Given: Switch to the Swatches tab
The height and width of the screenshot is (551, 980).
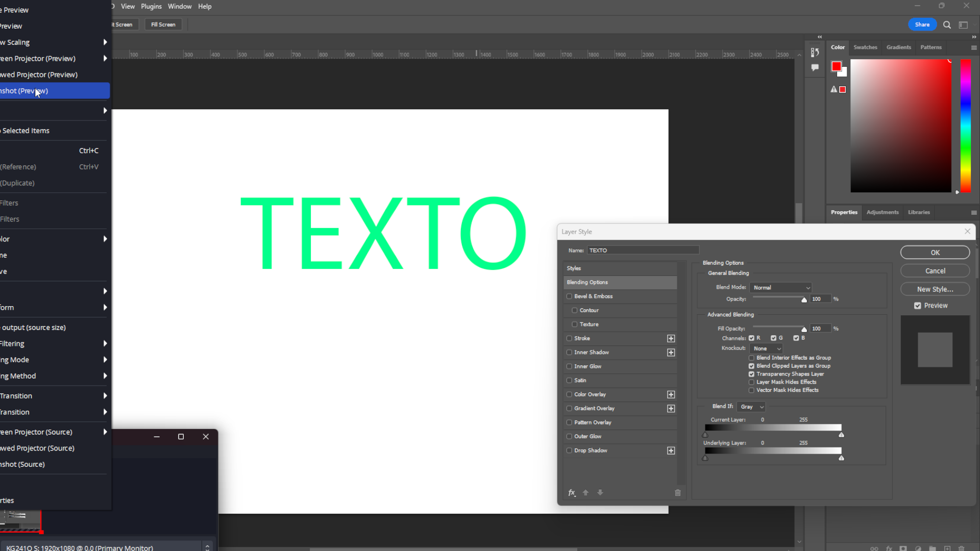Looking at the screenshot, I should click(865, 47).
